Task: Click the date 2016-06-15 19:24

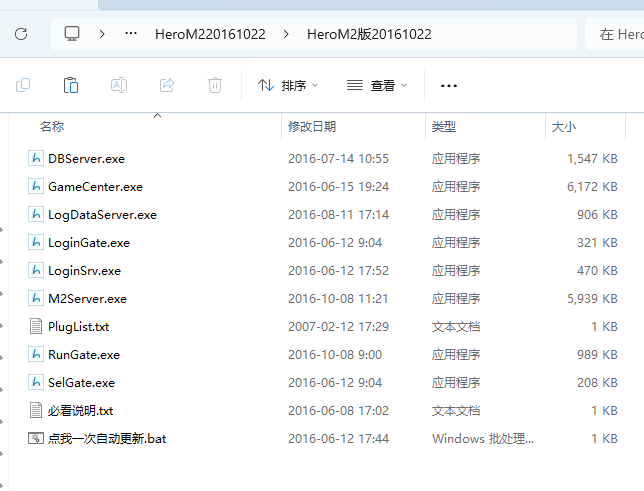Action: coord(338,187)
